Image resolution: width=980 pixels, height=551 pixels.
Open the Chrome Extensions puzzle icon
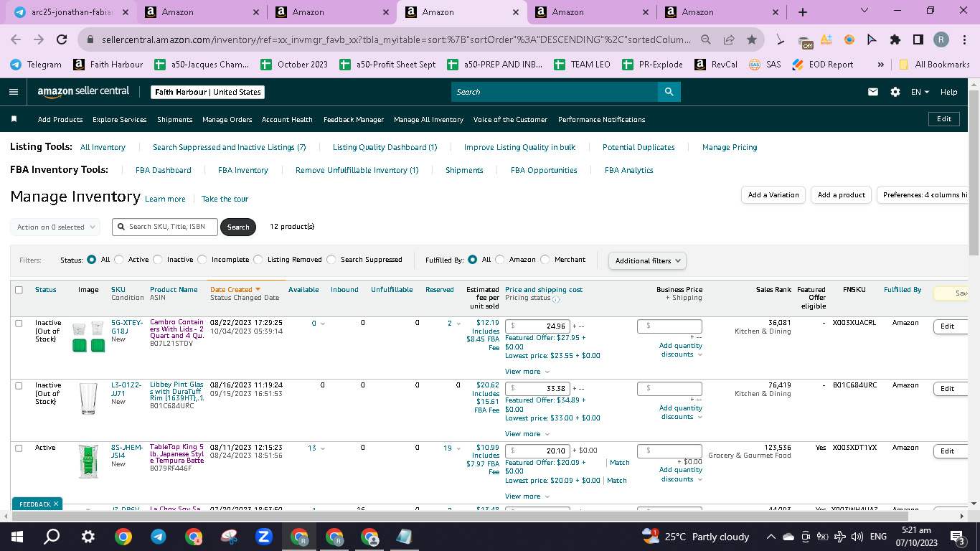coord(895,39)
